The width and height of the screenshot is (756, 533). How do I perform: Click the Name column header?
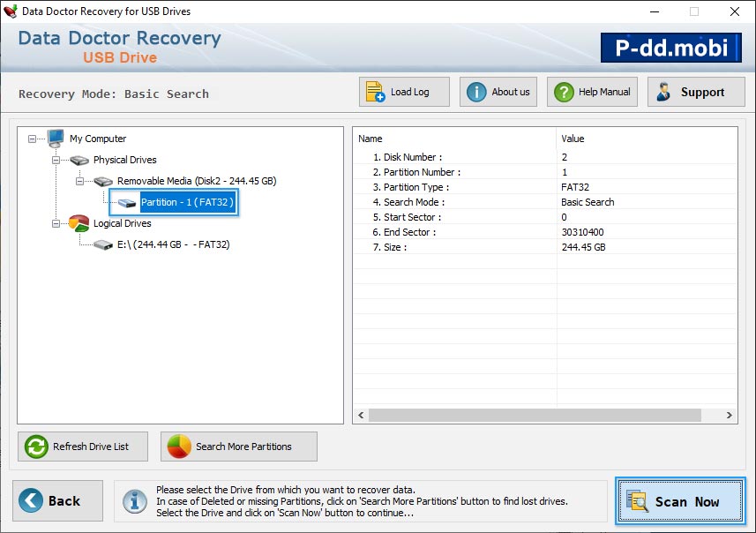(x=454, y=139)
